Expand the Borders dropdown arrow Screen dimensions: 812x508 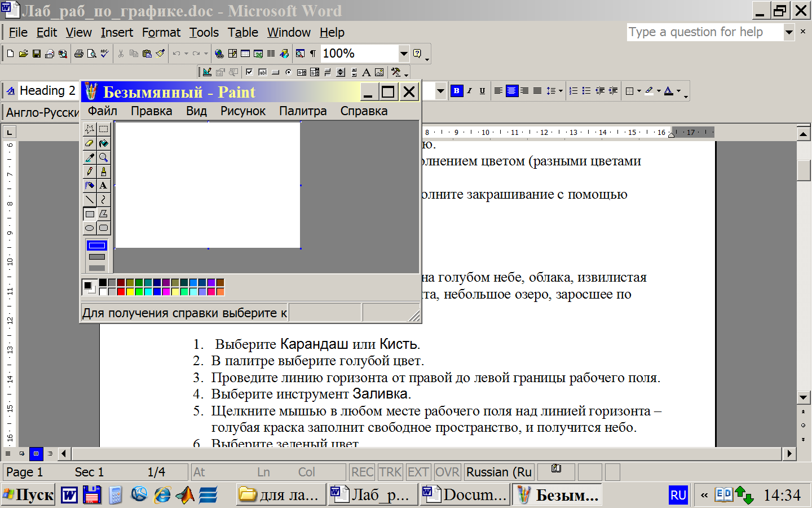point(639,91)
